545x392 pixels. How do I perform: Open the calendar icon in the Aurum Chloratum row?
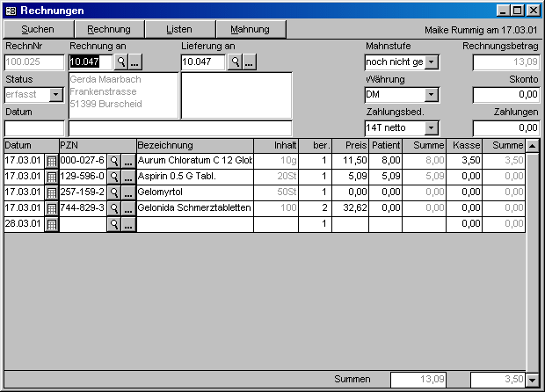(51, 161)
